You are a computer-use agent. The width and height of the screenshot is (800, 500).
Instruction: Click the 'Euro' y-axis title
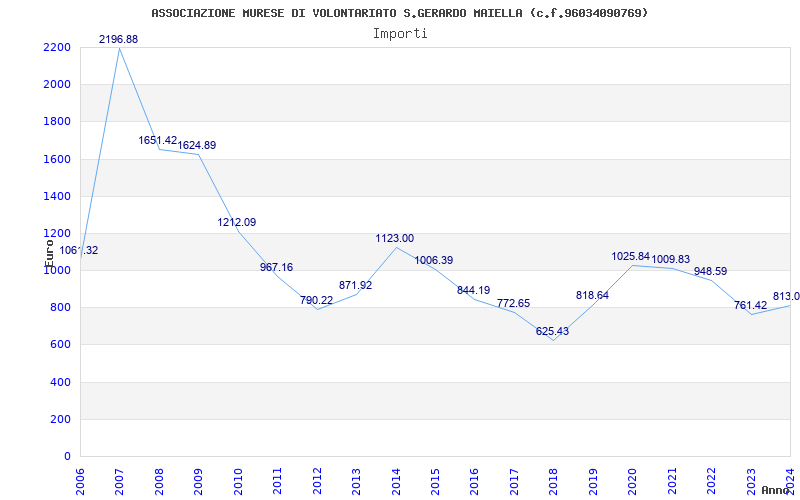[49, 253]
